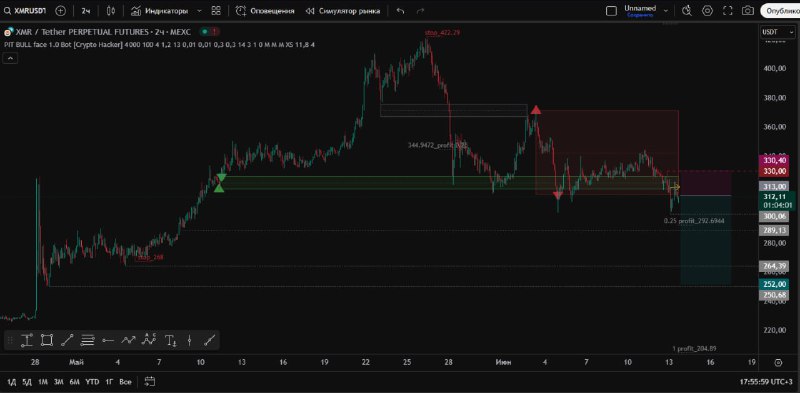Viewport: 800px width, 393px height.
Task: Open the 2ч timeframe selector
Action: click(86, 10)
